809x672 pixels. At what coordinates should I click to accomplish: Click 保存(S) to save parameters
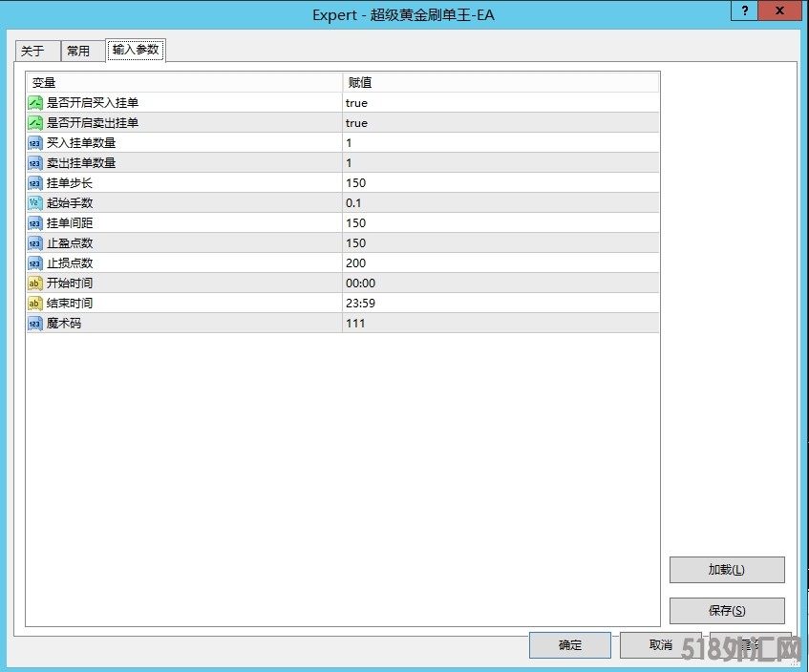[x=727, y=611]
